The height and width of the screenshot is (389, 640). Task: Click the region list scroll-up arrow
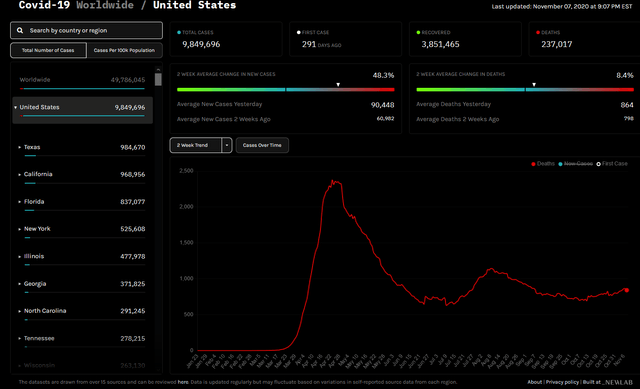[x=158, y=69]
